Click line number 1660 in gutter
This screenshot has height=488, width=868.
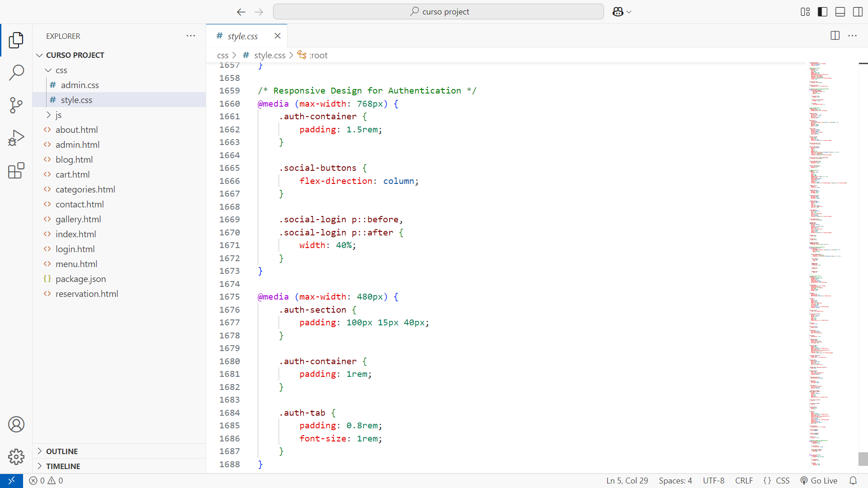pos(230,104)
